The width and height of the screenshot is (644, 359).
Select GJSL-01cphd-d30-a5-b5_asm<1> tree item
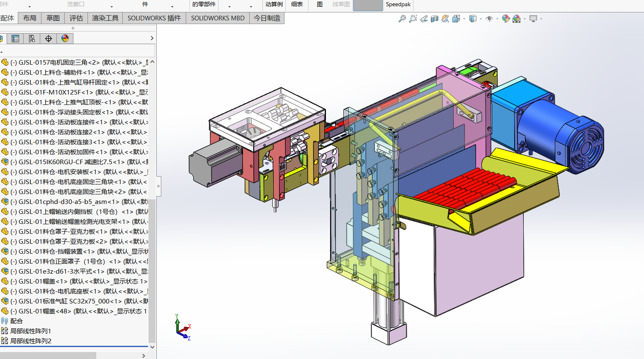pos(75,201)
